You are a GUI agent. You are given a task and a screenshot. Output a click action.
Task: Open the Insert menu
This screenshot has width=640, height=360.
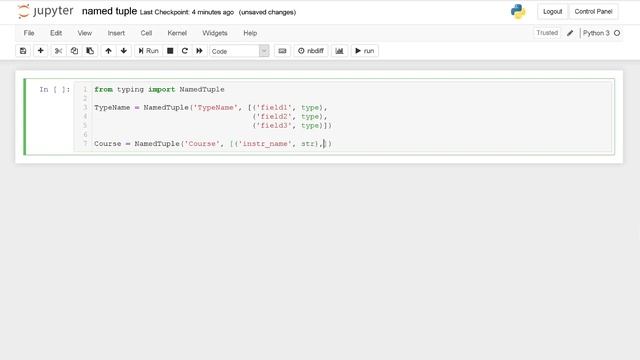click(x=116, y=33)
